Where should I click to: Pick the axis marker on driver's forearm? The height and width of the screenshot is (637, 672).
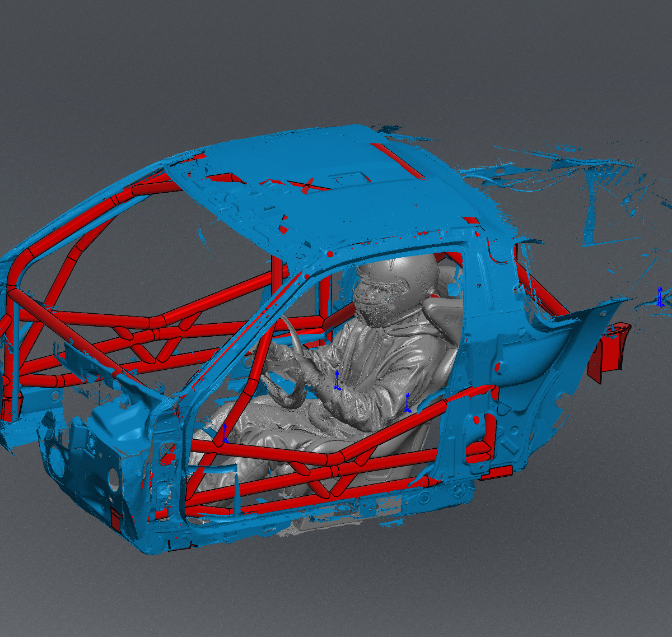(337, 380)
